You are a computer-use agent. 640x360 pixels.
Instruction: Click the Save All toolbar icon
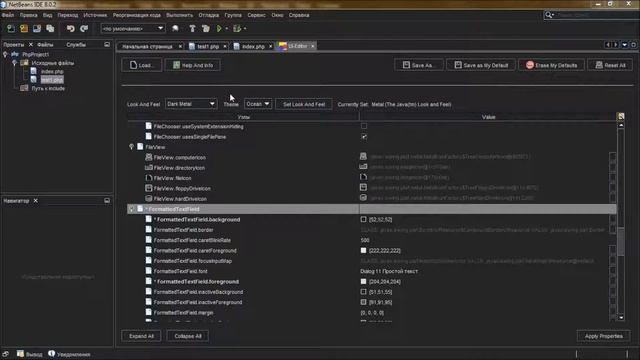(50, 29)
